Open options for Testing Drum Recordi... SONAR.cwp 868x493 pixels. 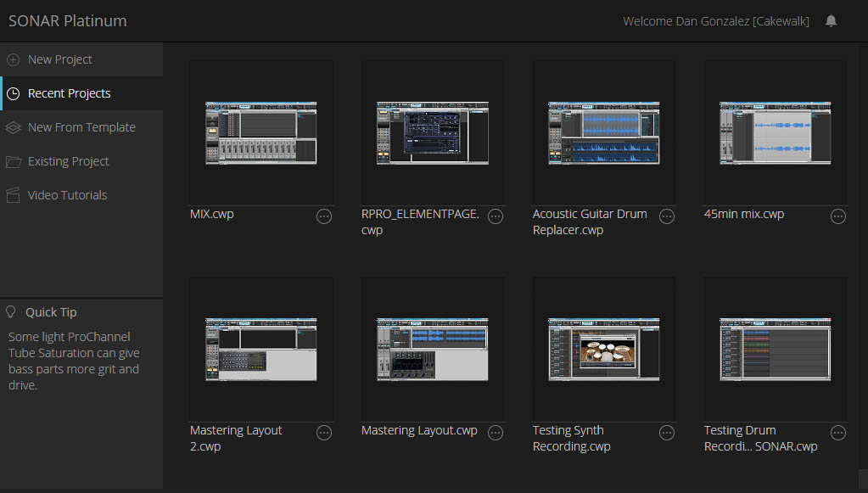click(x=838, y=433)
